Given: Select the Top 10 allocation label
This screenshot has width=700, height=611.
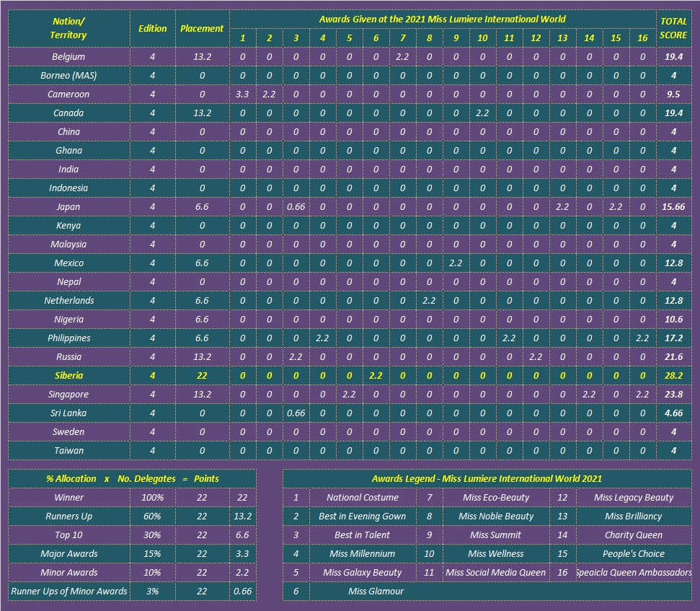Looking at the screenshot, I should coord(68,535).
